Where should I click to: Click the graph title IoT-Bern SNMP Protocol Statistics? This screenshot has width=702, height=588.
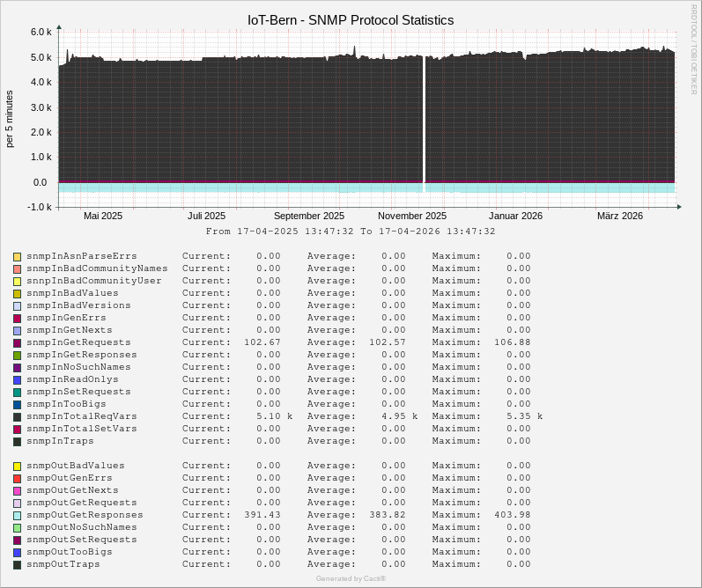coord(351,19)
